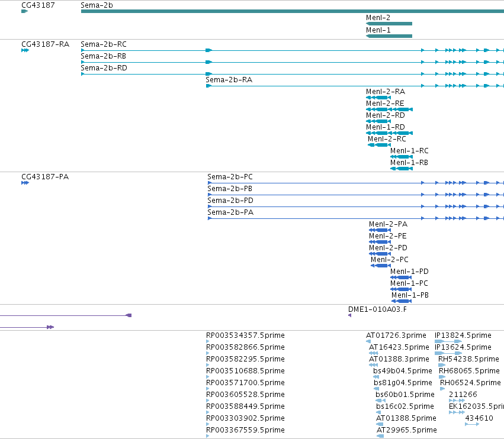Select the 434610 feature
Screen dimensions: 504x439
coord(472,424)
